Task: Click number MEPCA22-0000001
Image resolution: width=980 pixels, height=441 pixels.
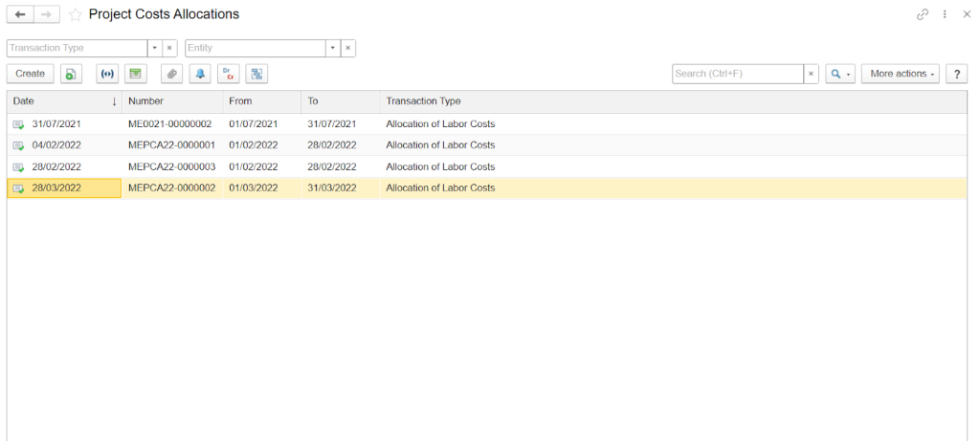Action: pyautogui.click(x=172, y=145)
